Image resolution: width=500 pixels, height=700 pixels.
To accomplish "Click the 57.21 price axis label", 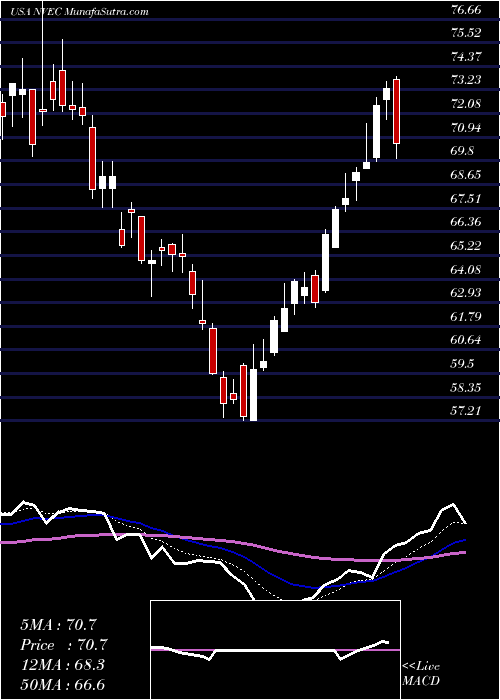I will click(466, 411).
